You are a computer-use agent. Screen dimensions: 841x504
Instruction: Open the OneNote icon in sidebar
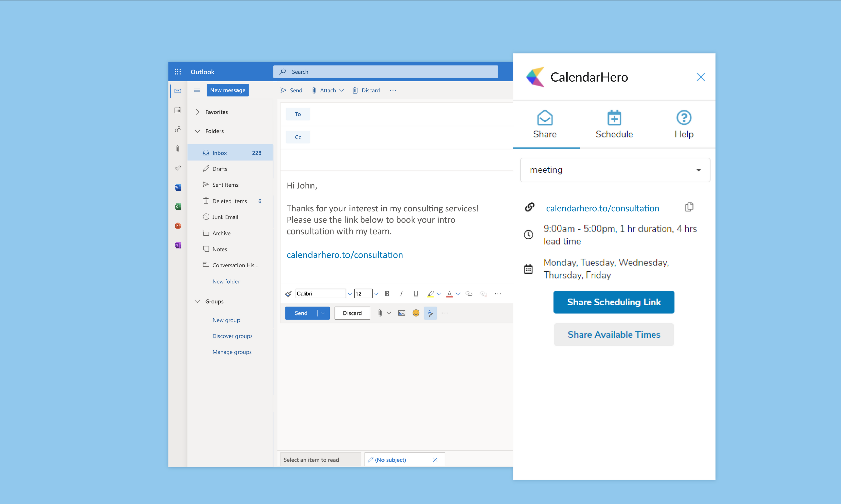click(177, 245)
